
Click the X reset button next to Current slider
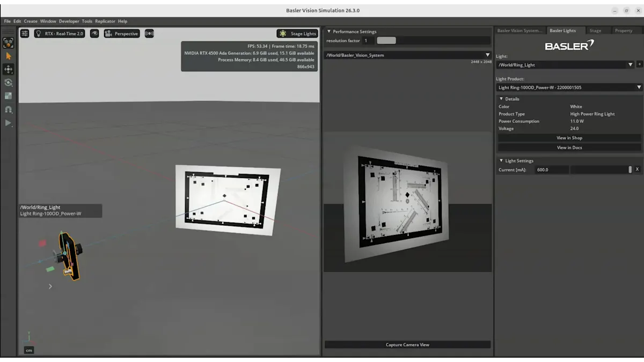[x=638, y=169]
